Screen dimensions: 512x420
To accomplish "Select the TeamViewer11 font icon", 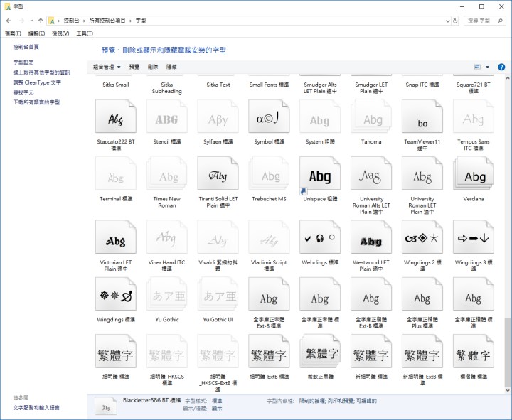I will point(422,117).
